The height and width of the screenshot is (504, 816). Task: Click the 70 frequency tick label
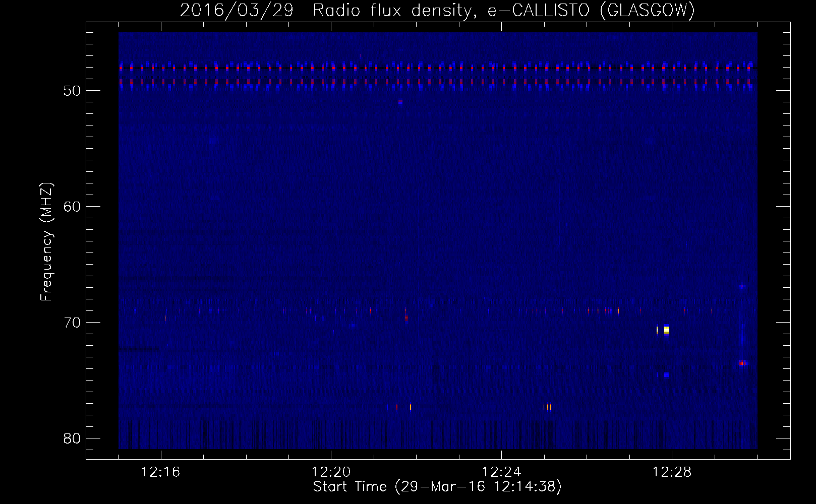(72, 323)
